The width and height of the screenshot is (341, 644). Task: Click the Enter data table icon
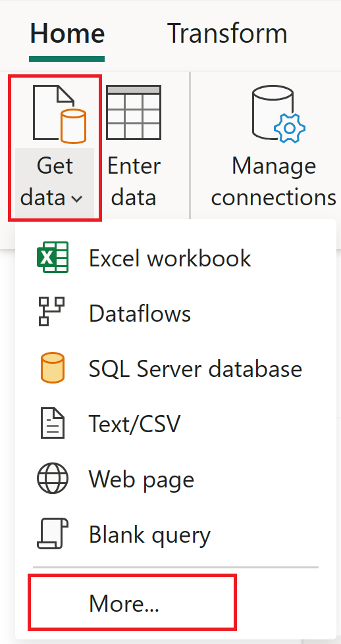pyautogui.click(x=134, y=112)
